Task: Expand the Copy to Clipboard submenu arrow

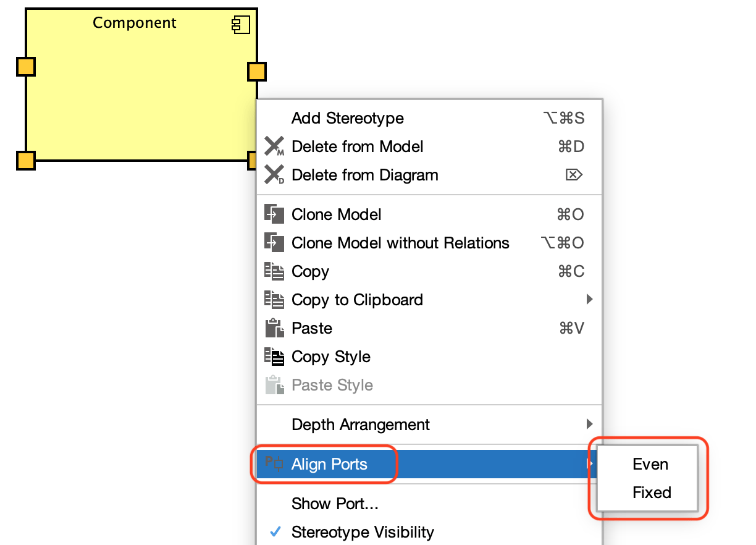Action: [589, 300]
